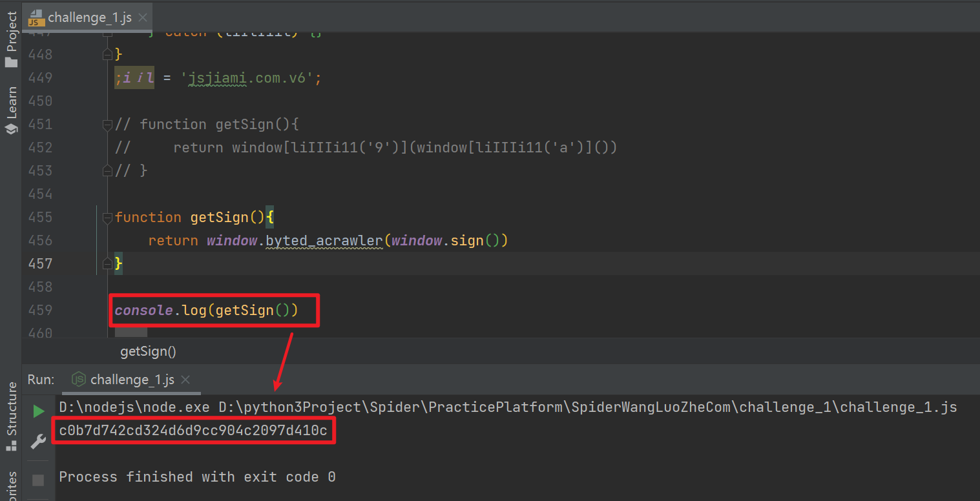Click fold end marker at line 457

(107, 263)
